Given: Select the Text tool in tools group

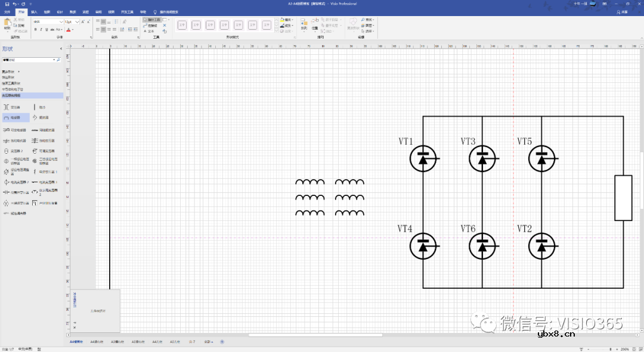Looking at the screenshot, I should [149, 31].
